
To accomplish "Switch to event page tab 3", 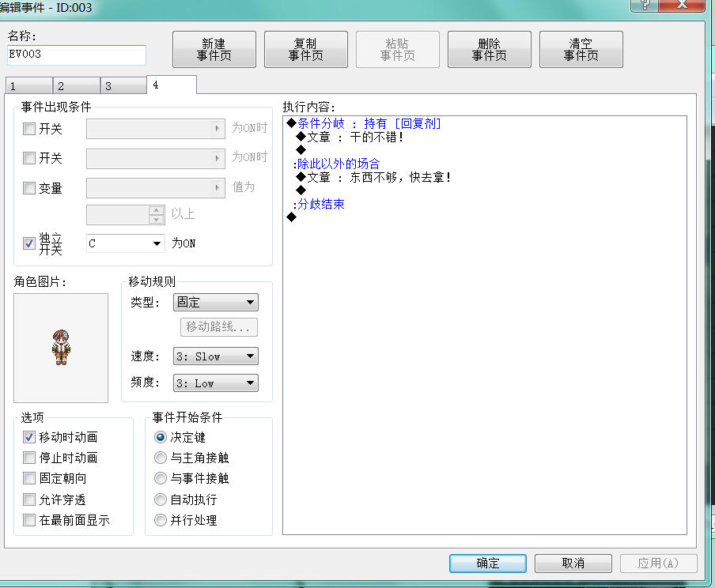I will 123,85.
